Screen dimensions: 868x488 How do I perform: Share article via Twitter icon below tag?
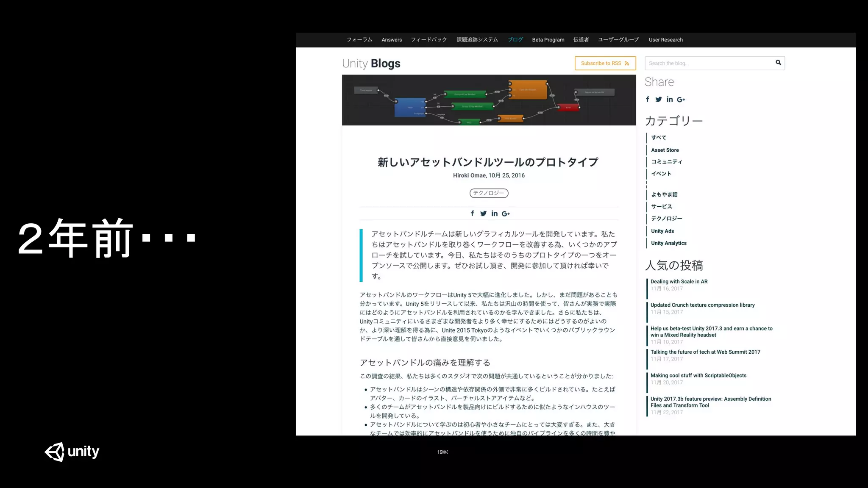pyautogui.click(x=483, y=213)
